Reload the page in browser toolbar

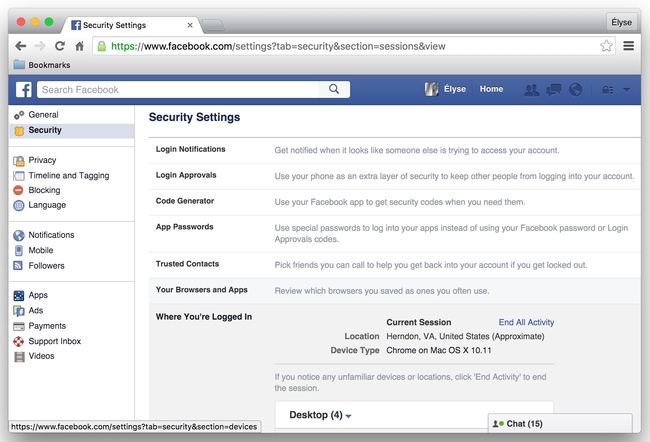point(59,46)
